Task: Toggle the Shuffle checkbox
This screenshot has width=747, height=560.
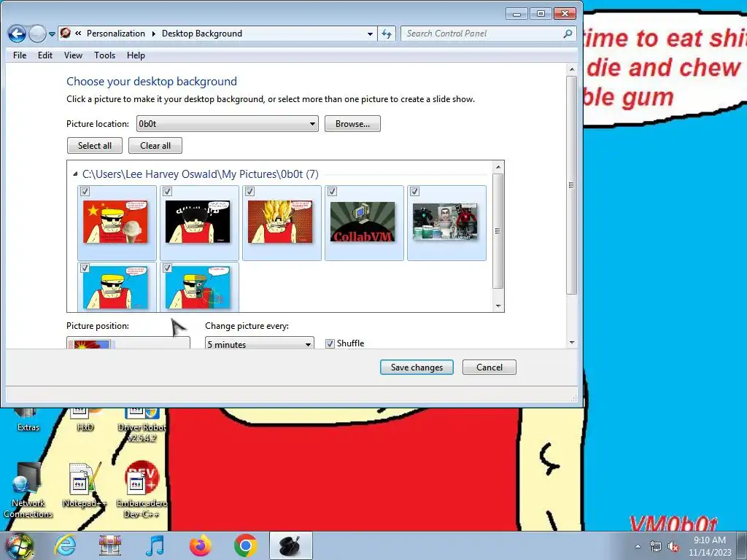Action: 330,343
